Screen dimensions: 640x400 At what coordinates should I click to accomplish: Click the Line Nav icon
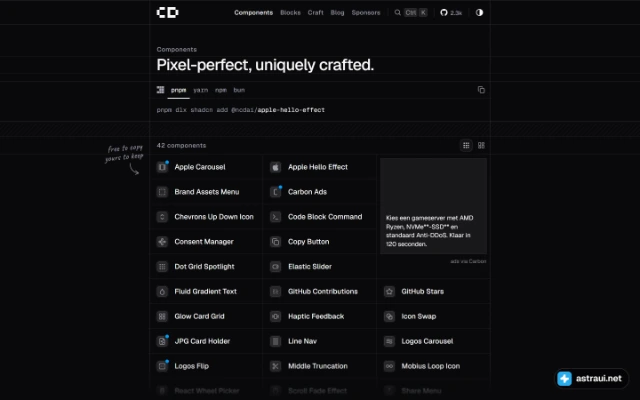point(276,341)
